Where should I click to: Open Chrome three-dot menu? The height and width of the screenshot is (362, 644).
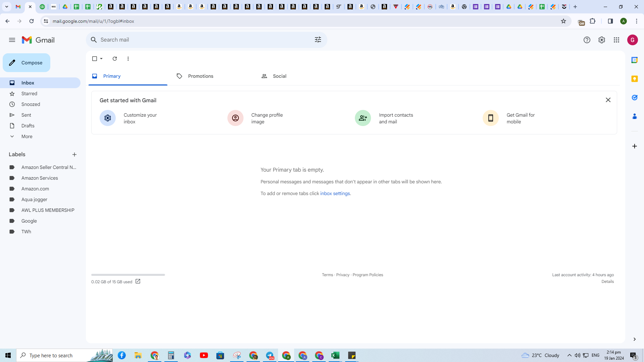(637, 21)
